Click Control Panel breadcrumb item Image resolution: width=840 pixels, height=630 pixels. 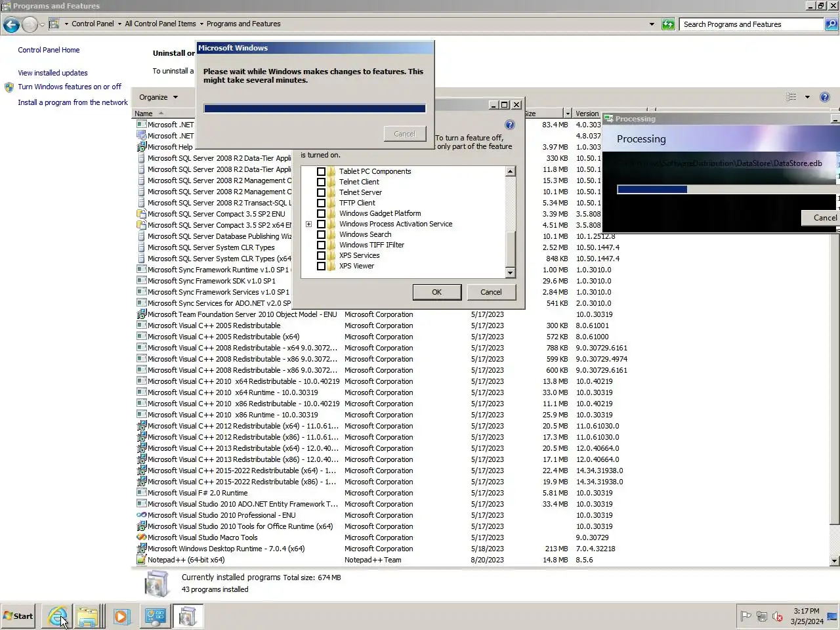tap(93, 24)
